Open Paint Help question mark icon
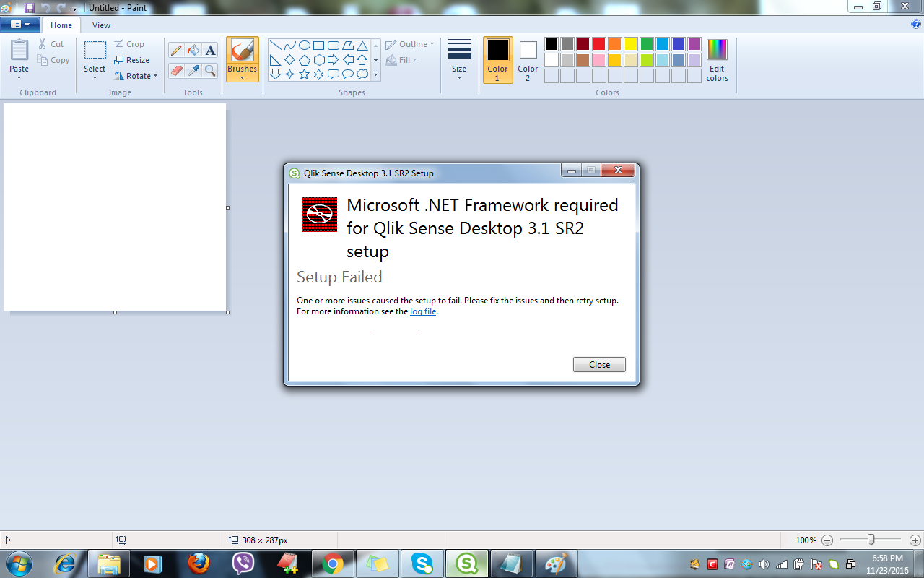This screenshot has height=578, width=924. tap(916, 24)
